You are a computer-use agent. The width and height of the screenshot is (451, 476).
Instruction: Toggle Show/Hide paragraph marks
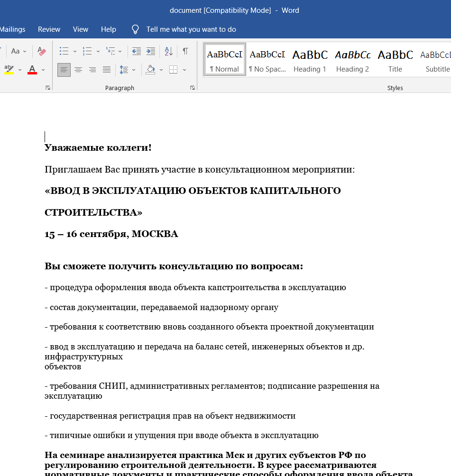[x=185, y=51]
